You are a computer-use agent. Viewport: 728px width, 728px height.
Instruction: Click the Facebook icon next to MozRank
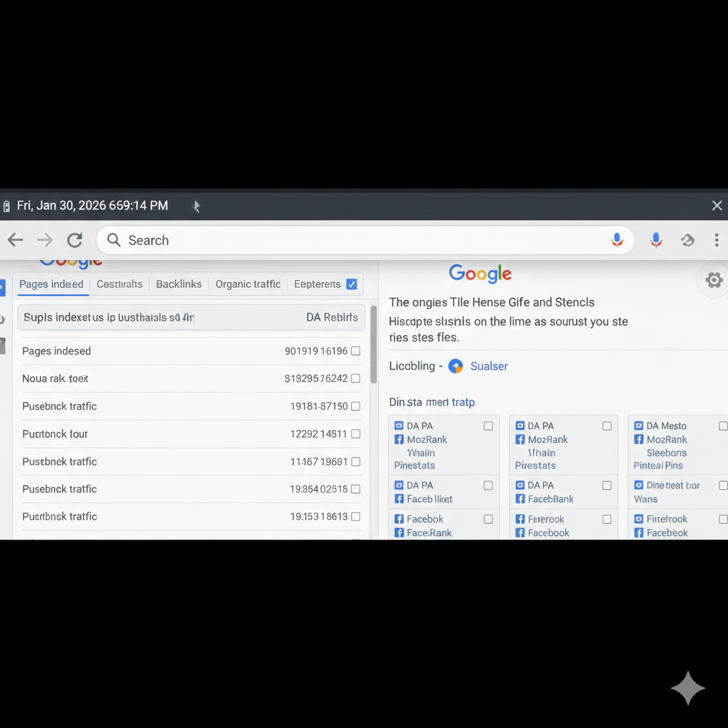pyautogui.click(x=399, y=439)
